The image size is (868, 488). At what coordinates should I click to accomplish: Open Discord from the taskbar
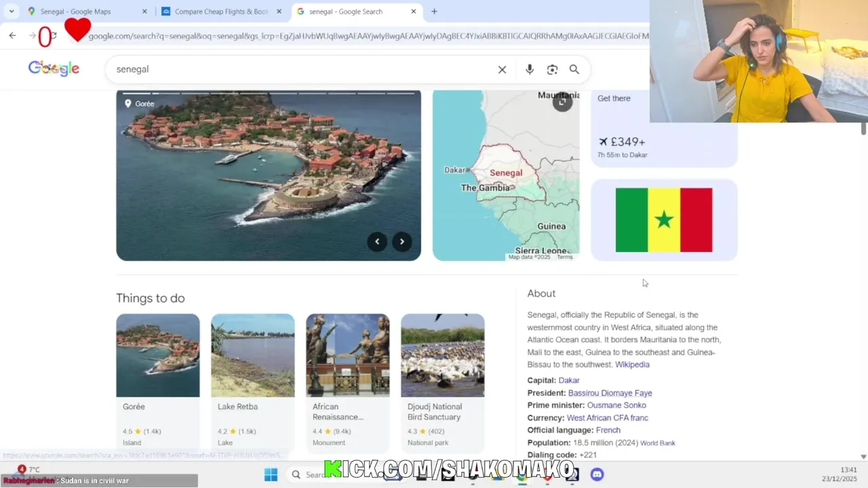click(x=597, y=474)
